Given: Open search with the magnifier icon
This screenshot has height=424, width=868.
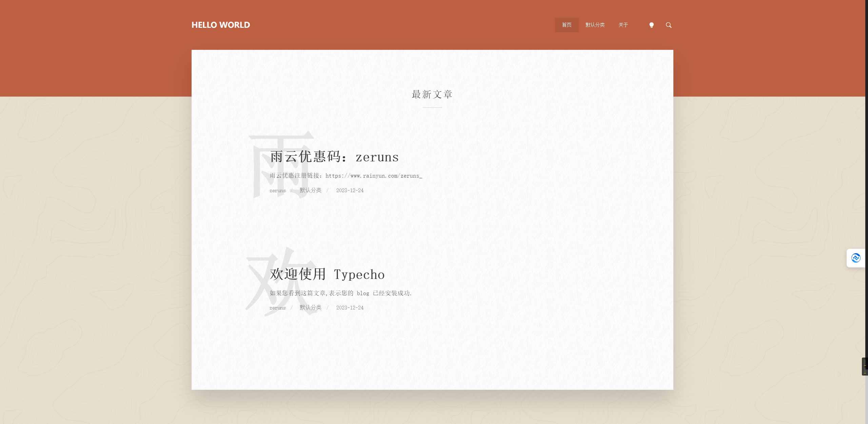Looking at the screenshot, I should coord(669,25).
